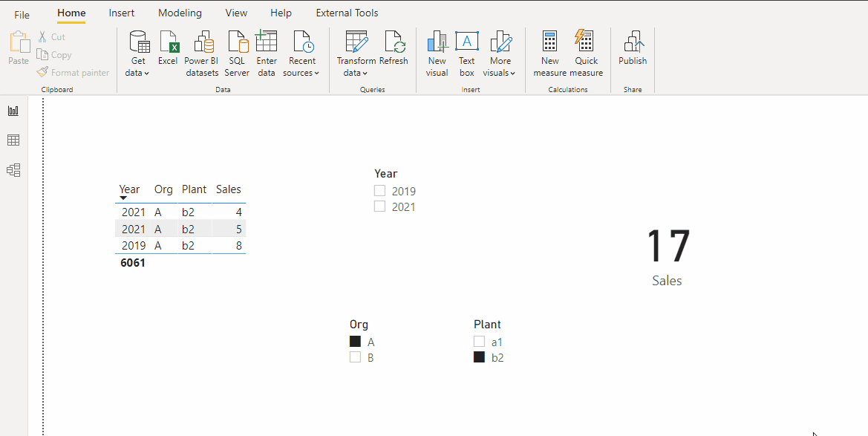Switch to Data view sidebar icon
This screenshot has width=868, height=436.
13,140
